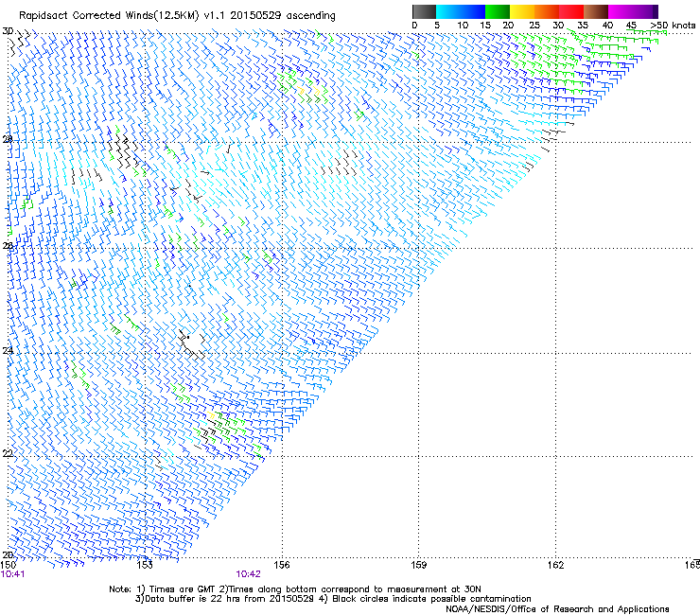Select the magenta 40-45 knots color swatch
The image size is (700, 615).
pos(621,11)
